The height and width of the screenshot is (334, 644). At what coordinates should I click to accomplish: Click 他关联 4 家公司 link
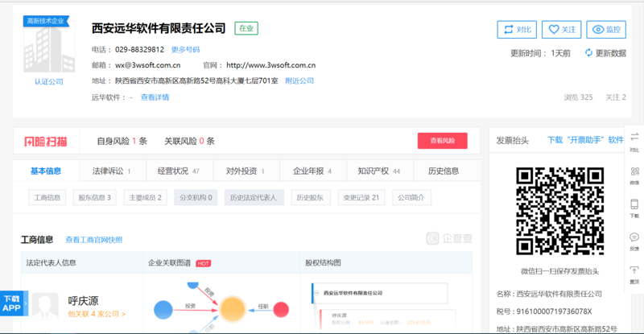click(97, 314)
